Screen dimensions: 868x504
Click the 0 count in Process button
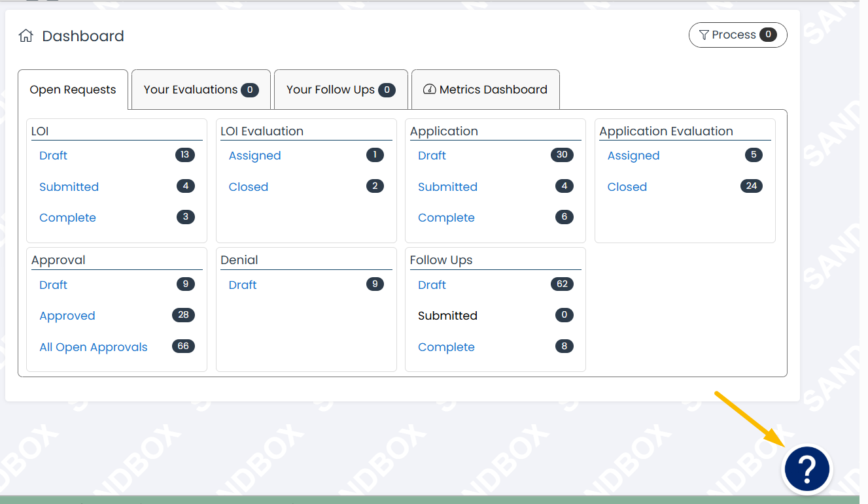768,35
